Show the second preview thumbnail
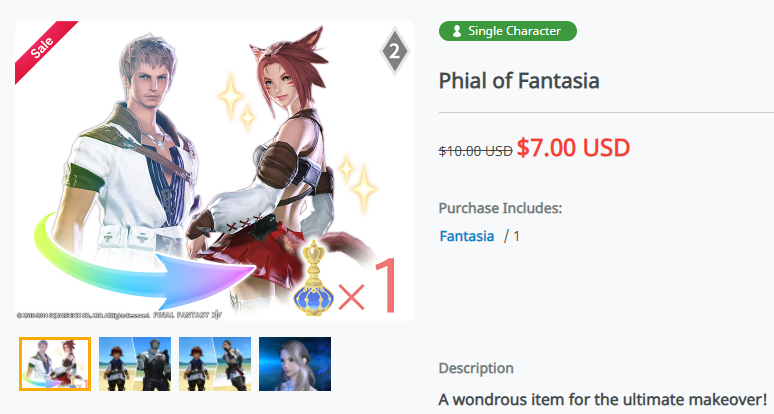Image resolution: width=774 pixels, height=414 pixels. pyautogui.click(x=135, y=363)
